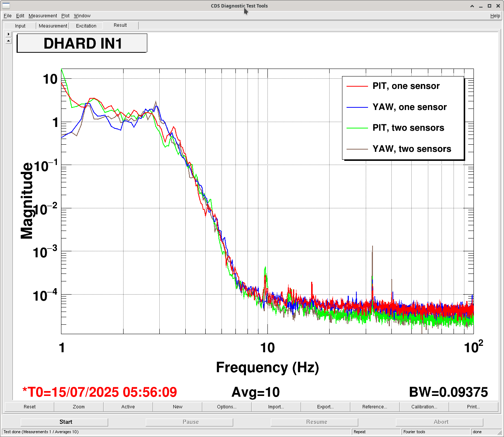Open the Print... dialog
Viewport: 504px width, 437px height.
pyautogui.click(x=473, y=407)
